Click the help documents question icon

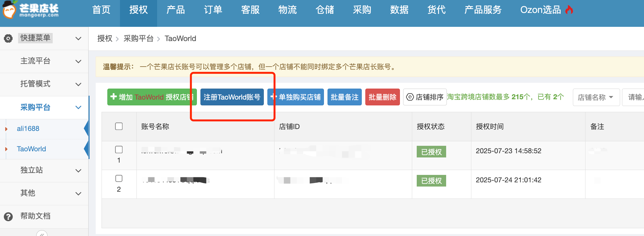click(x=8, y=216)
